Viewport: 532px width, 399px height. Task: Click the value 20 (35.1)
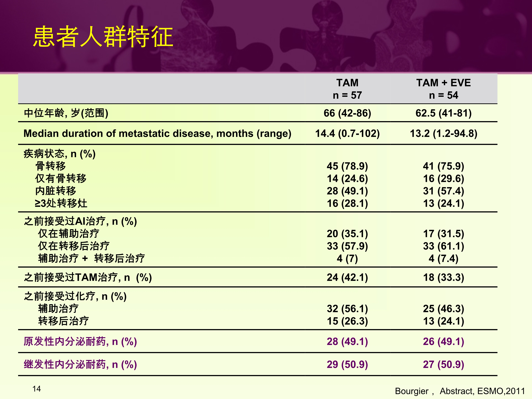pos(347,234)
